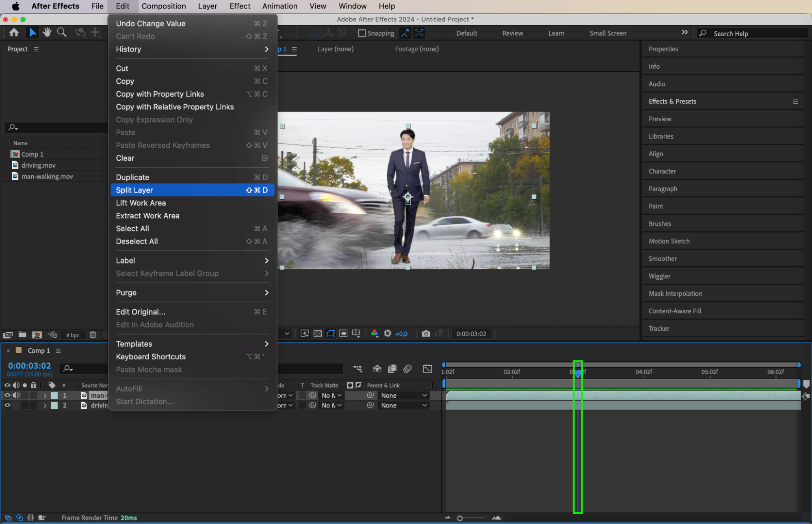
Task: Take snapshot with camera icon
Action: tap(425, 334)
